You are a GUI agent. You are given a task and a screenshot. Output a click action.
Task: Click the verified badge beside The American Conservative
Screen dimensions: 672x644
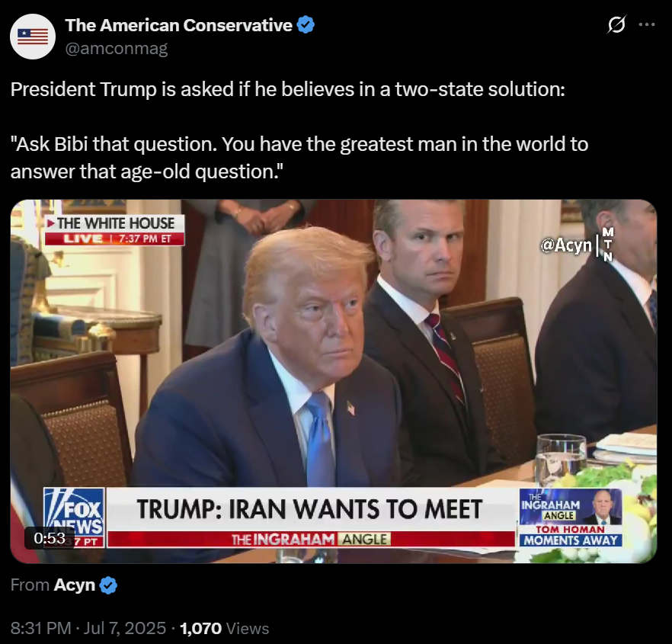coord(306,25)
